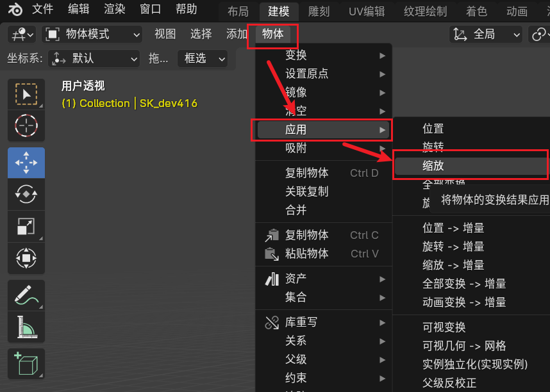Open the 全局 transform orientation dropdown
This screenshot has height=392, width=550.
click(x=487, y=35)
